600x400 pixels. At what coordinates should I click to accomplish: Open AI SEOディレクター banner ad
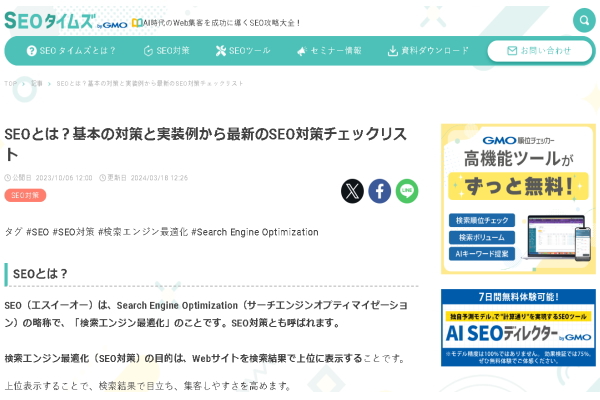point(518,328)
